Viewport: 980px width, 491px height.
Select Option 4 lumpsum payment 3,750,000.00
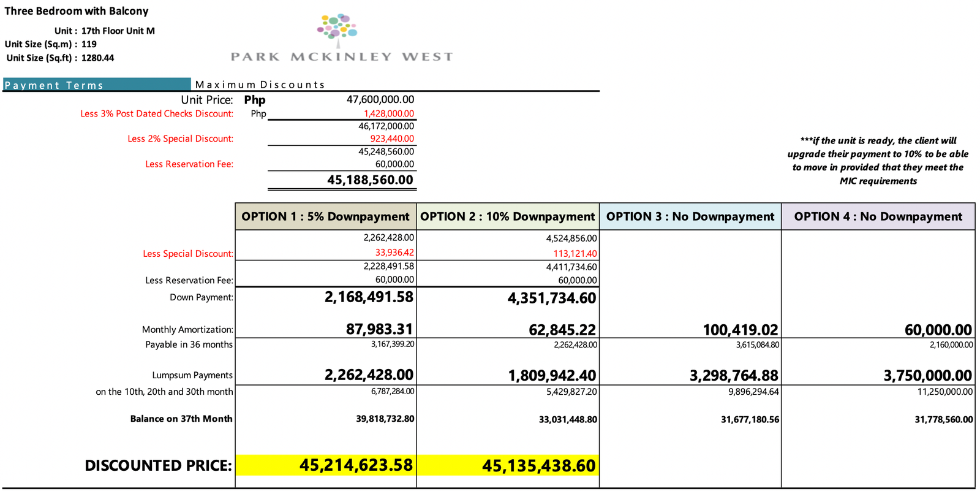[927, 375]
